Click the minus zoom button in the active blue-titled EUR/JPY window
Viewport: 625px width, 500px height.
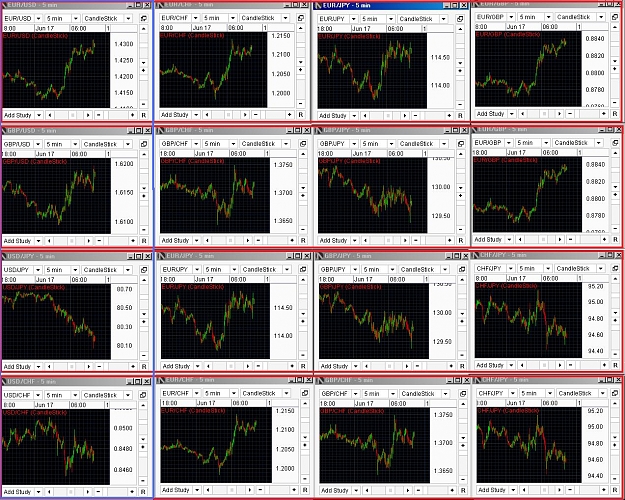415,116
